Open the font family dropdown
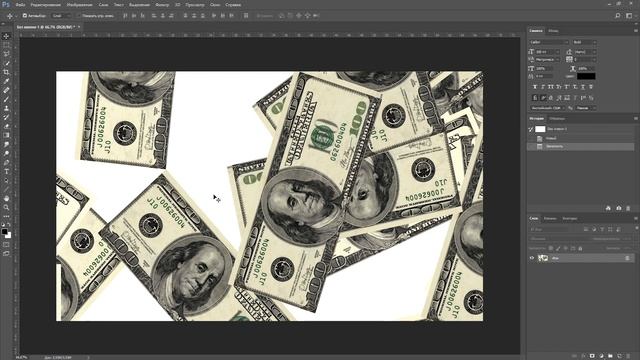 click(549, 42)
